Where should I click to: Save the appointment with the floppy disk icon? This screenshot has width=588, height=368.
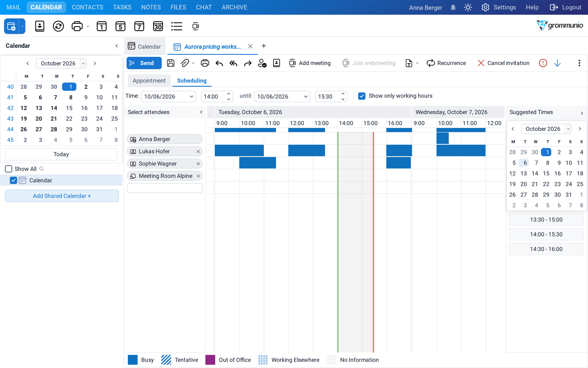click(x=171, y=63)
